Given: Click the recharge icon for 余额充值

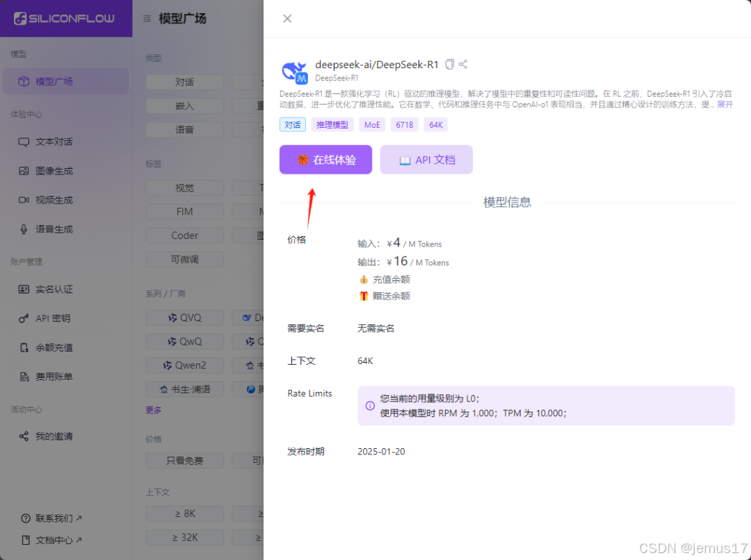Looking at the screenshot, I should coord(24,347).
